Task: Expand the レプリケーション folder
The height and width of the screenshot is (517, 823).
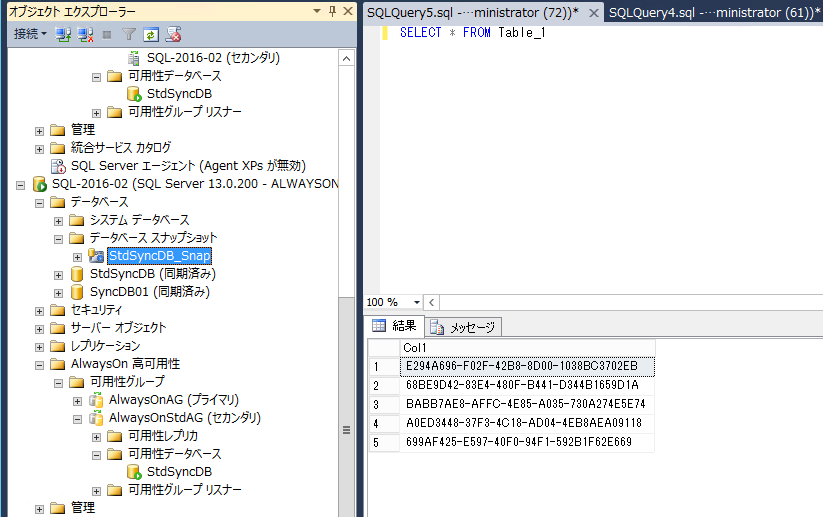Action: click(39, 347)
